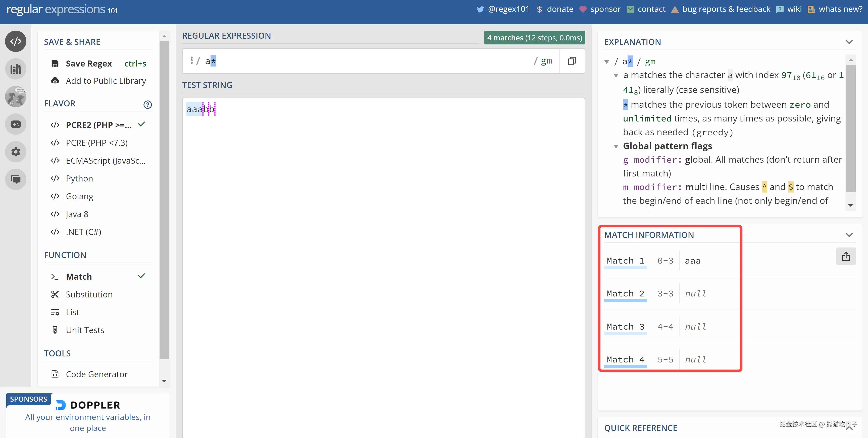Click inside the test string text area
This screenshot has height=438, width=868.
tap(383, 236)
